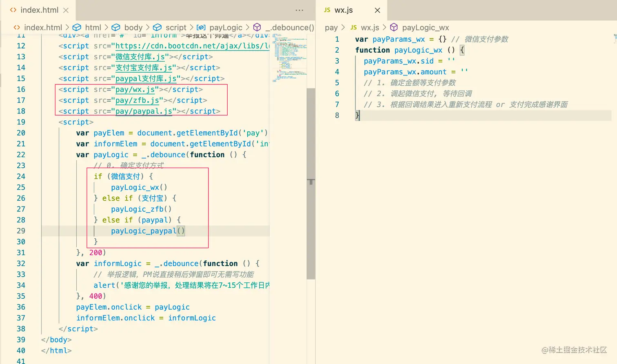Close the wx.js tab
The height and width of the screenshot is (364, 617).
377,10
